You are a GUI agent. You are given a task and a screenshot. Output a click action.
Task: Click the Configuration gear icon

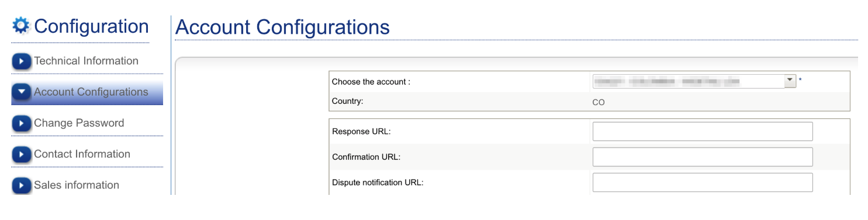coord(21,26)
